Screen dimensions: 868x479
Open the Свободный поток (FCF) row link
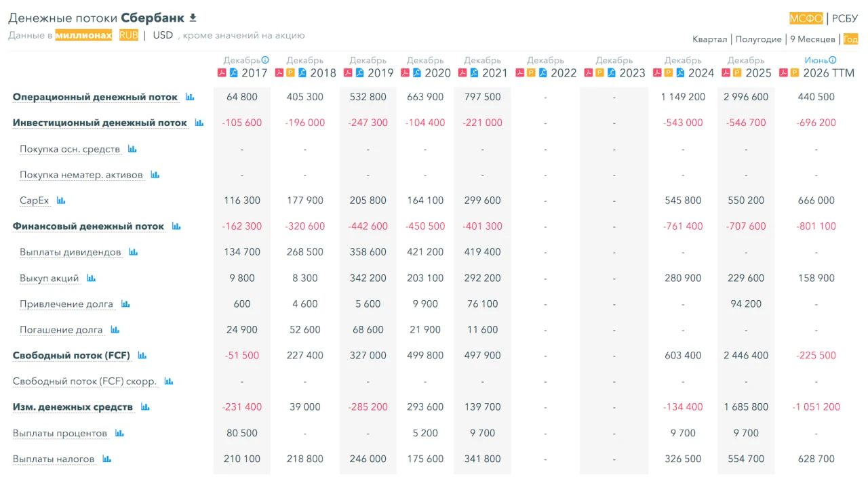(x=71, y=355)
